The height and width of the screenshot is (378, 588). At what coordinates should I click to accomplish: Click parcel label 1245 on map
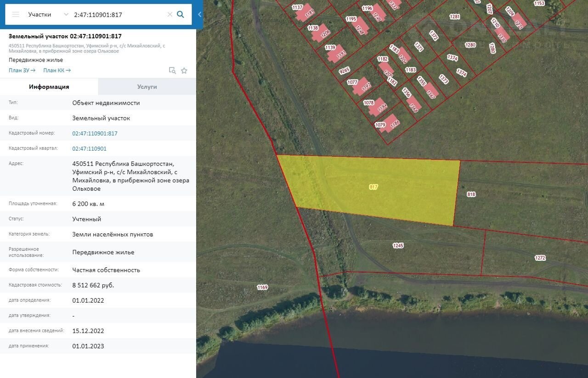pyautogui.click(x=398, y=246)
